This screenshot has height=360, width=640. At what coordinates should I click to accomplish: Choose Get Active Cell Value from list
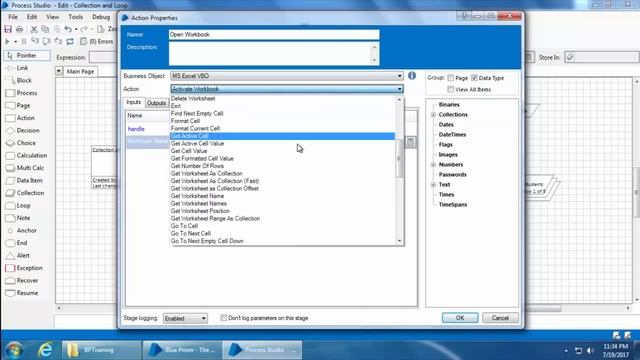[x=282, y=144]
